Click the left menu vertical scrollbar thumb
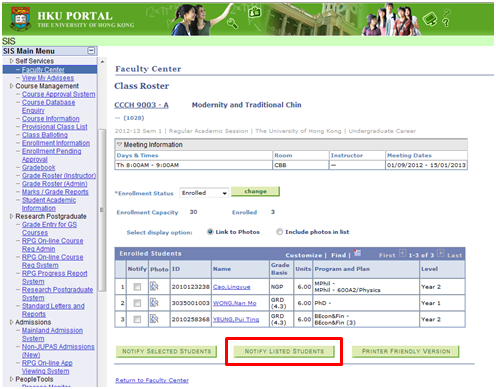The height and width of the screenshot is (389, 496). coord(102,210)
